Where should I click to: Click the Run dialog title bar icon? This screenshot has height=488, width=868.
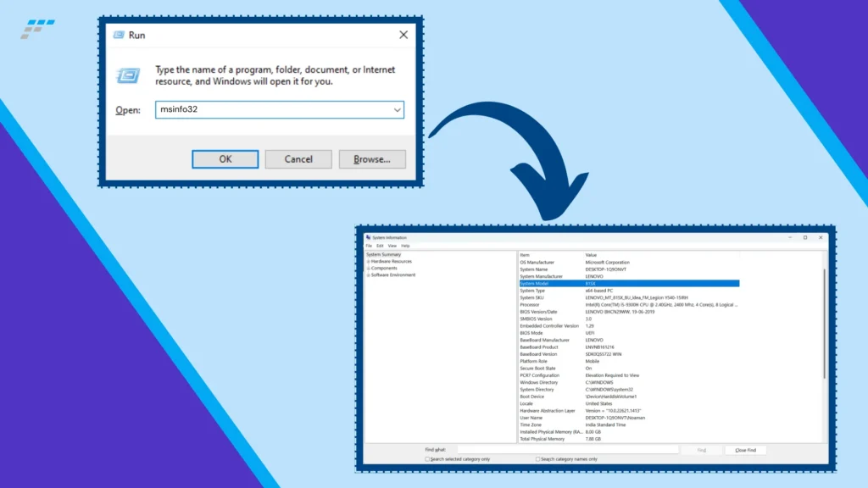point(119,35)
